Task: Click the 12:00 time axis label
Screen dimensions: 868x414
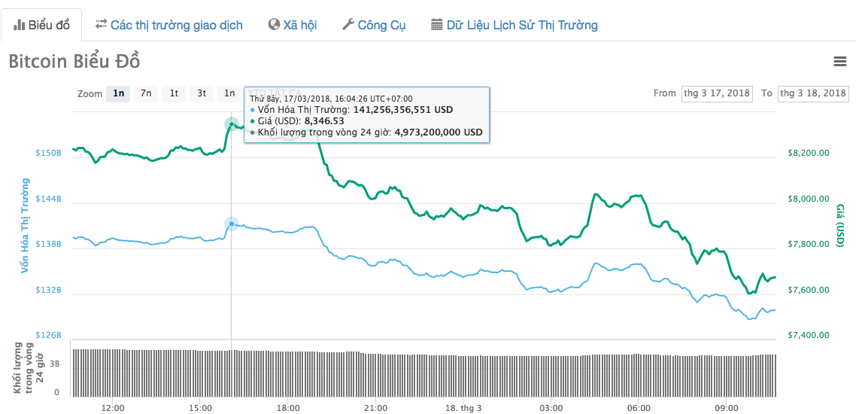Action: [x=112, y=407]
